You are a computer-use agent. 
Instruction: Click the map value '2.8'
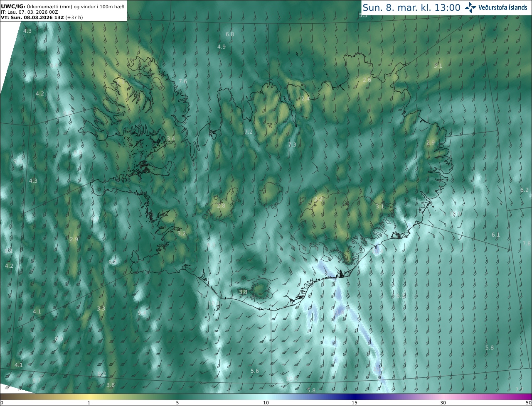[221, 205]
